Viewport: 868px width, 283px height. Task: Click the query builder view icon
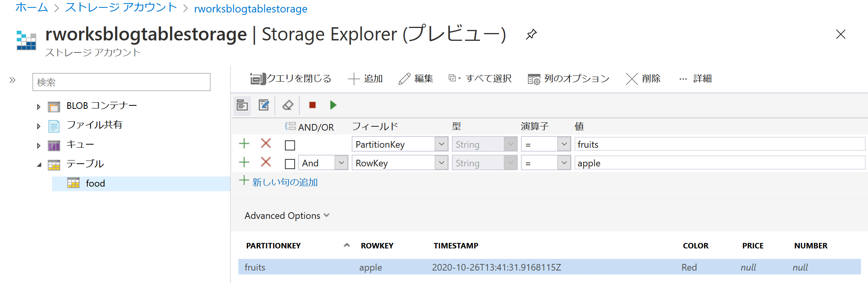[x=242, y=105]
